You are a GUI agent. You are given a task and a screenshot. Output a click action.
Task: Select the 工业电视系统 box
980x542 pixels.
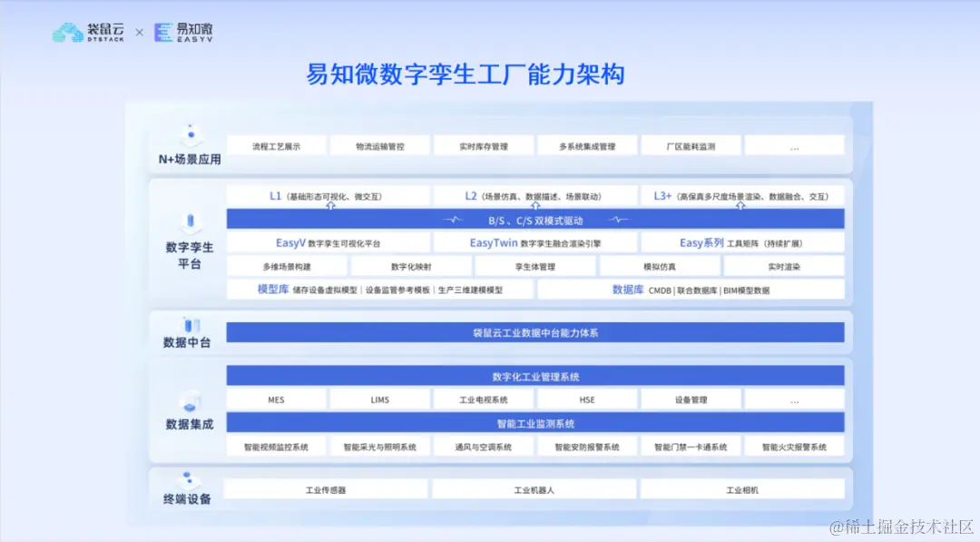click(x=484, y=399)
